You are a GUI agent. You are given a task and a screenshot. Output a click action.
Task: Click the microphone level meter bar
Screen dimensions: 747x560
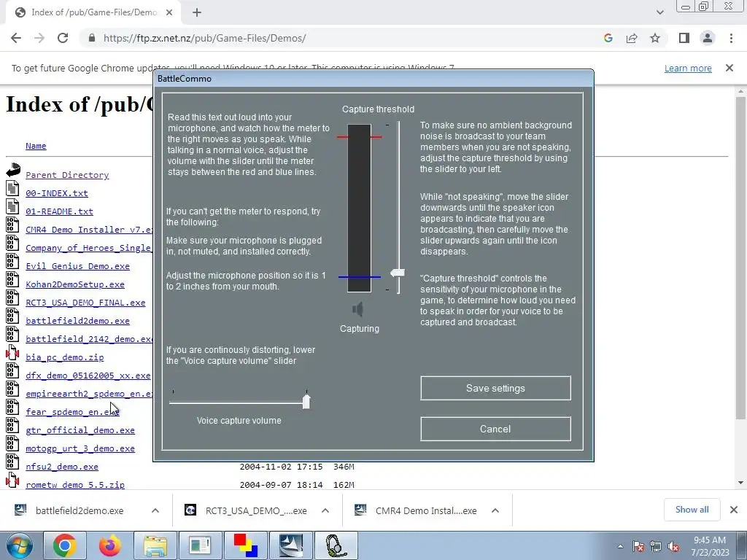tap(359, 208)
